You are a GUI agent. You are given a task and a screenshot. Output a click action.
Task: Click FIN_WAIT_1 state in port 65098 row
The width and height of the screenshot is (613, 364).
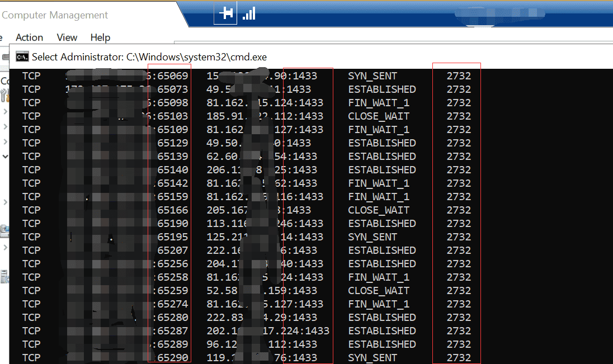(379, 103)
